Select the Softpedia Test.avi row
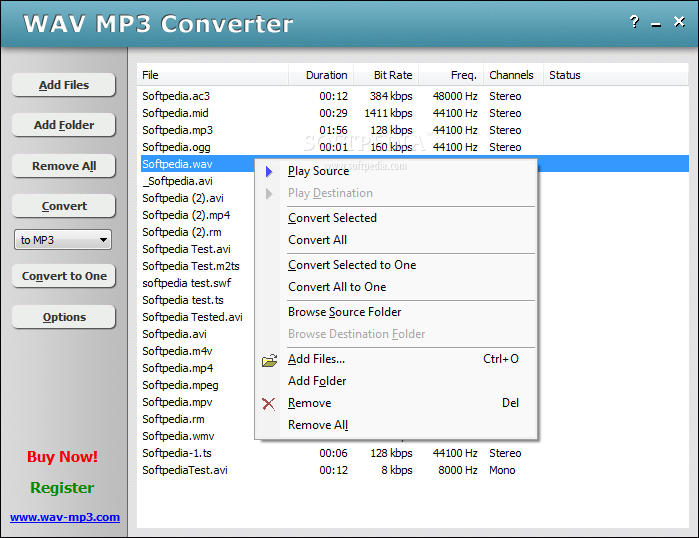The width and height of the screenshot is (699, 538). click(197, 249)
